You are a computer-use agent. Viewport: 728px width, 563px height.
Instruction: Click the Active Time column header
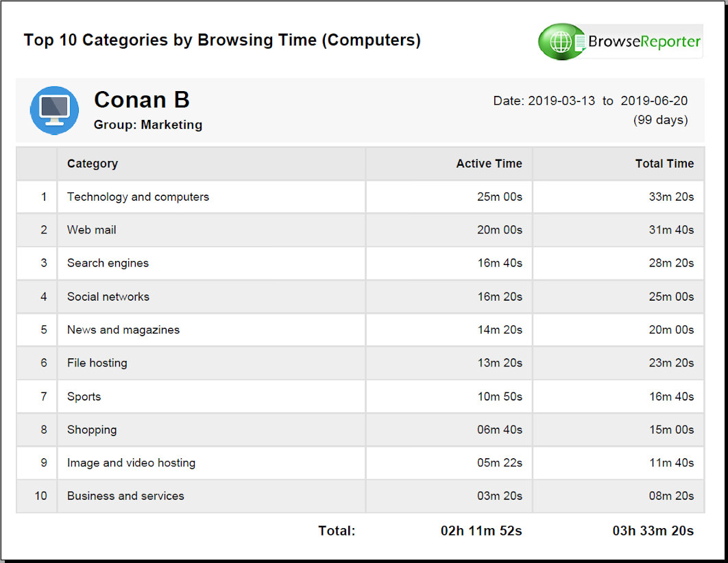pos(489,164)
